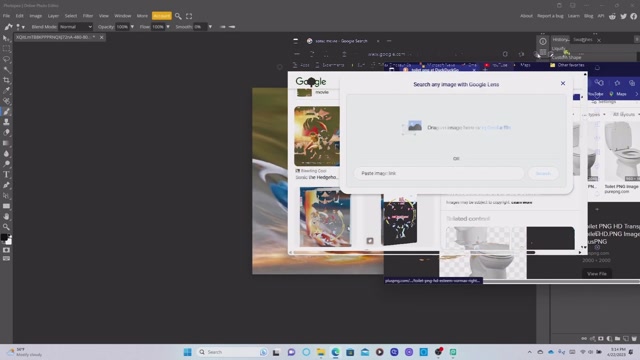Select the Hand tool

pos(6,217)
